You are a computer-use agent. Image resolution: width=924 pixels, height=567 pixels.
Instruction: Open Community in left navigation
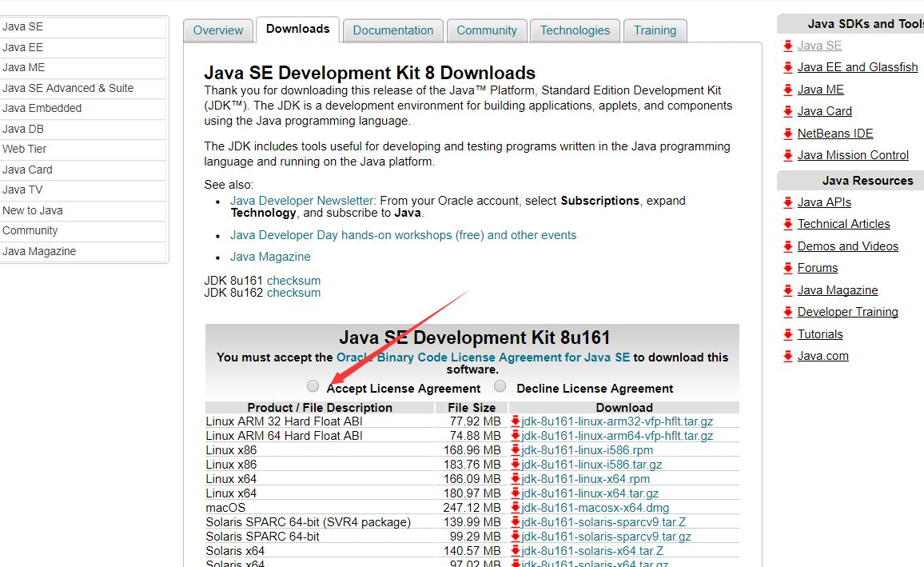[x=82, y=230]
